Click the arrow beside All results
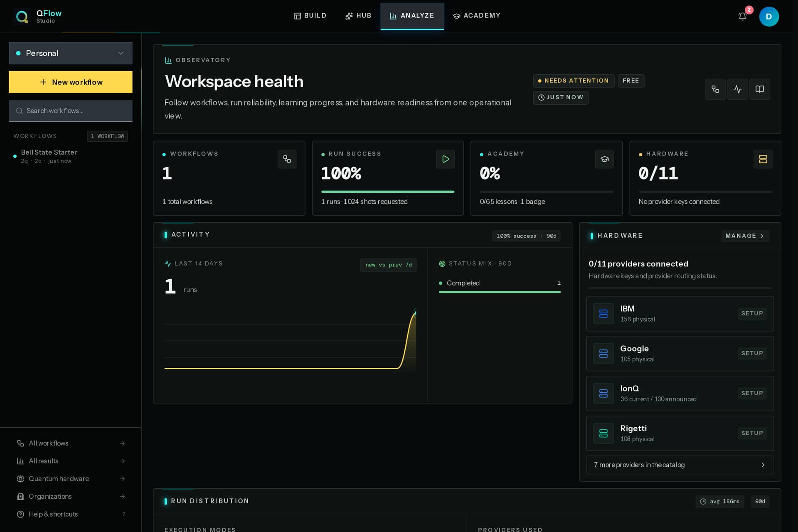Screen dimensions: 798x532 (x=123, y=461)
